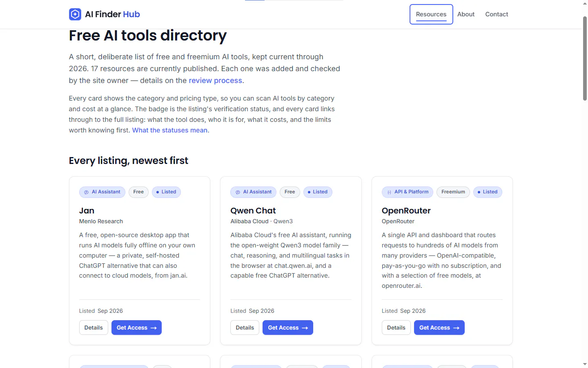Click the Listed status badge on Qwen Chat
The image size is (588, 368).
(x=318, y=192)
